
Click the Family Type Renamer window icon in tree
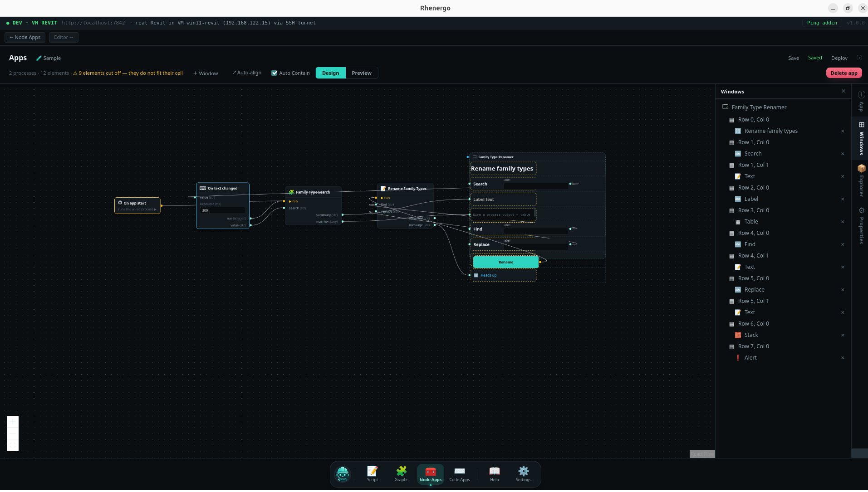pos(725,107)
